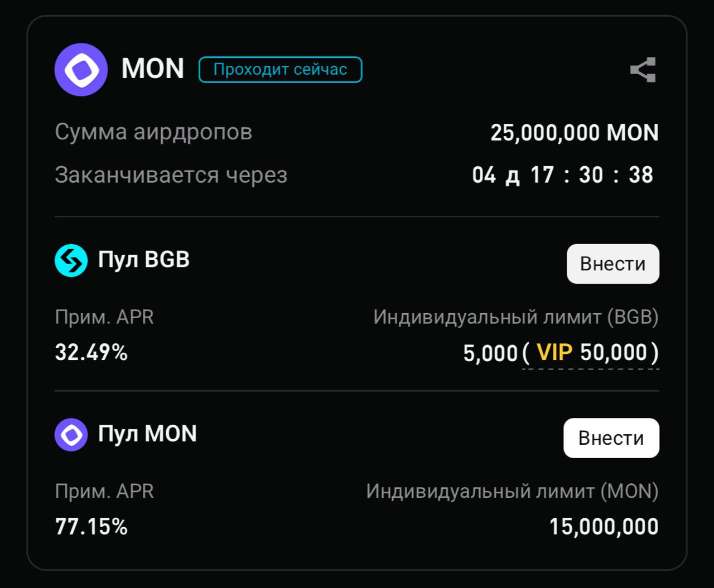Select the 77.15% APR value

pos(90,526)
